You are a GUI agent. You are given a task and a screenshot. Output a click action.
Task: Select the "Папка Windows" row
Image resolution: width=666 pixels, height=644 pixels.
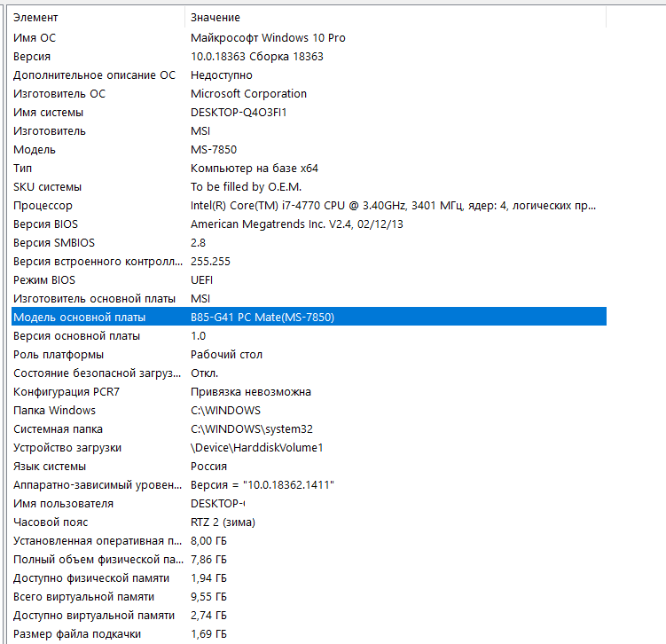(309, 411)
